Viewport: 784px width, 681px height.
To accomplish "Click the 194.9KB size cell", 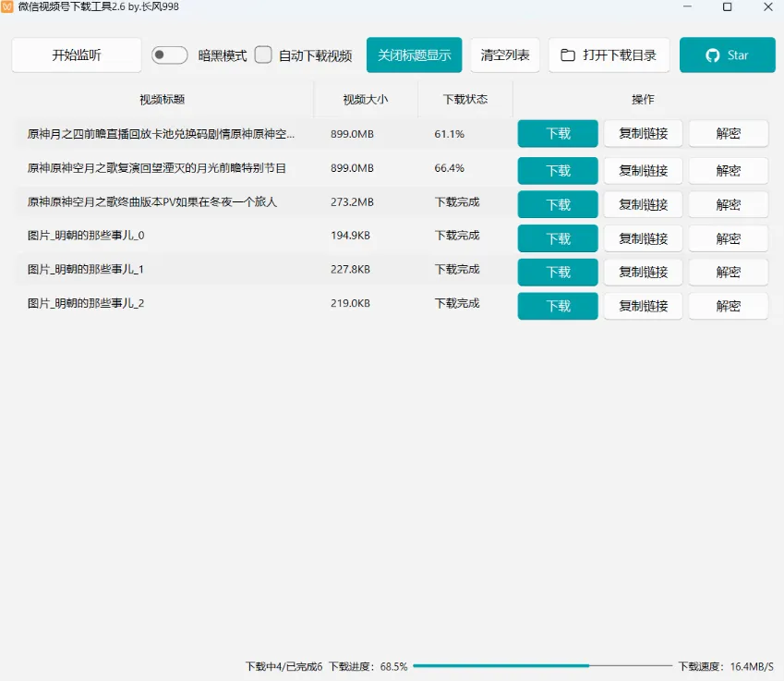I will (x=350, y=236).
